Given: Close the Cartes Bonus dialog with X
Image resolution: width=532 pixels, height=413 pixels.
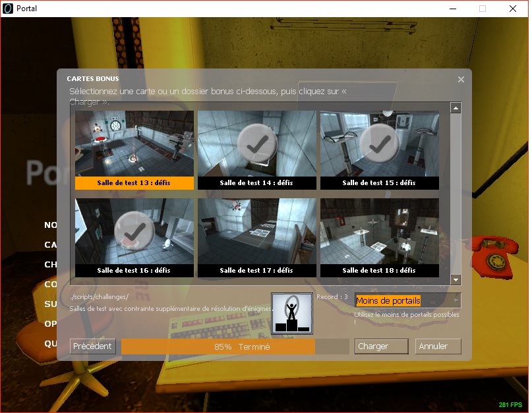Looking at the screenshot, I should pos(461,80).
